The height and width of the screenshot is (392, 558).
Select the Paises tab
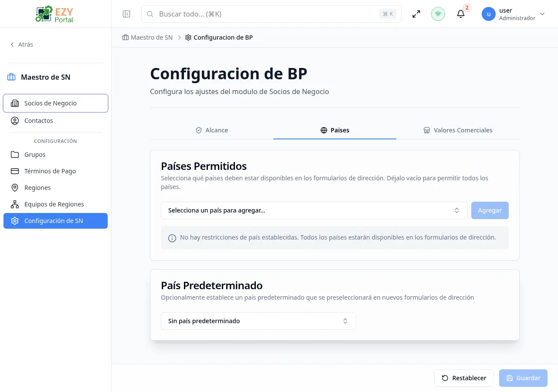335,130
